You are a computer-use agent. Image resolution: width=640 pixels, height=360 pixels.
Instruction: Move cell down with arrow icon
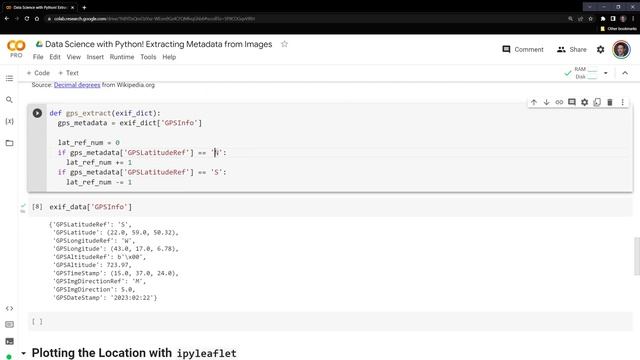click(x=547, y=102)
